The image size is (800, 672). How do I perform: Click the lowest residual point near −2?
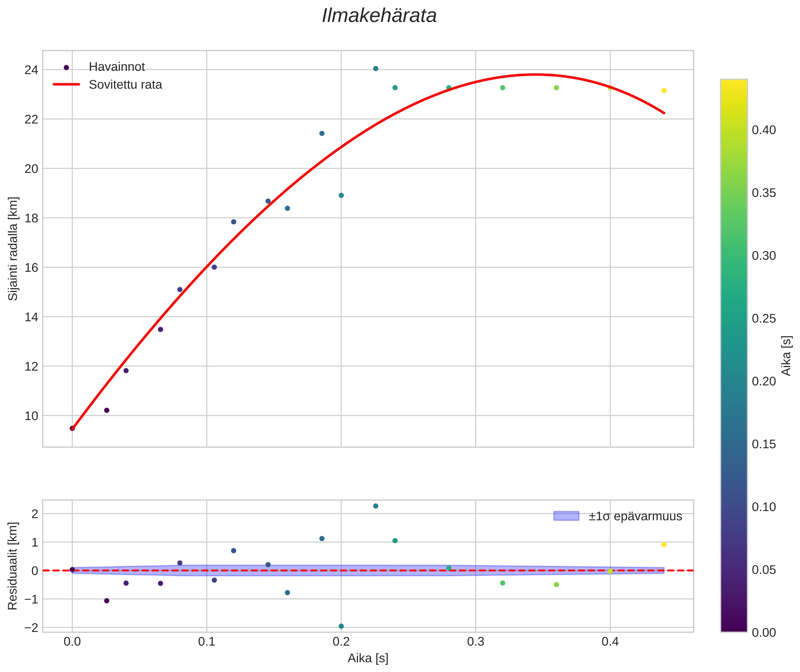(341, 626)
